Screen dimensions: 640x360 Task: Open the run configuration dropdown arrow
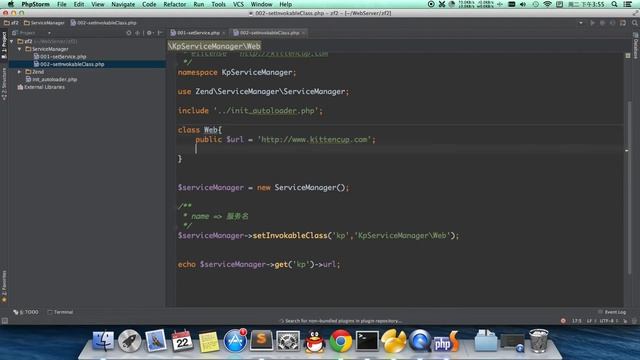(x=581, y=23)
